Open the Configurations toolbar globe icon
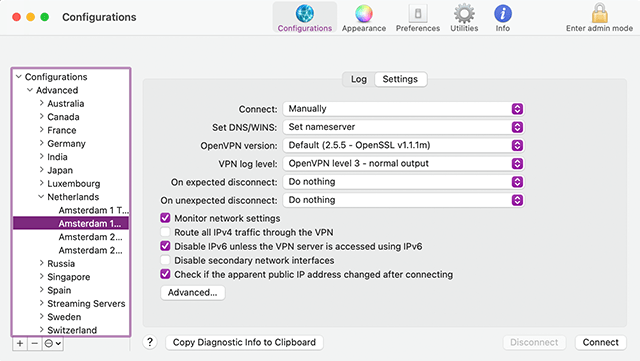This screenshot has width=640, height=361. pos(304,13)
